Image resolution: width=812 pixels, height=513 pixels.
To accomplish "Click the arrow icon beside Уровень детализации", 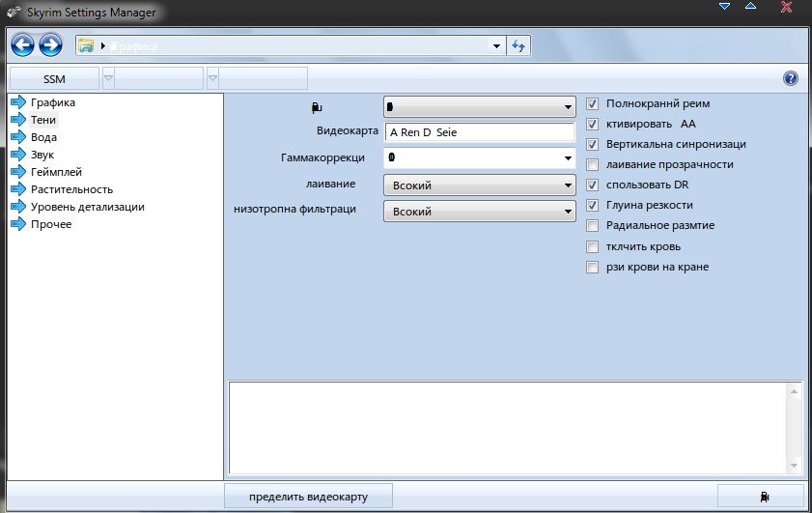I will [18, 207].
